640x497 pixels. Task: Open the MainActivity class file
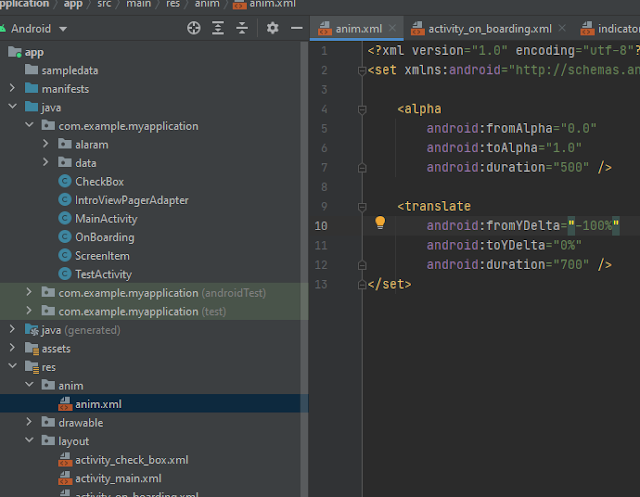pos(106,218)
